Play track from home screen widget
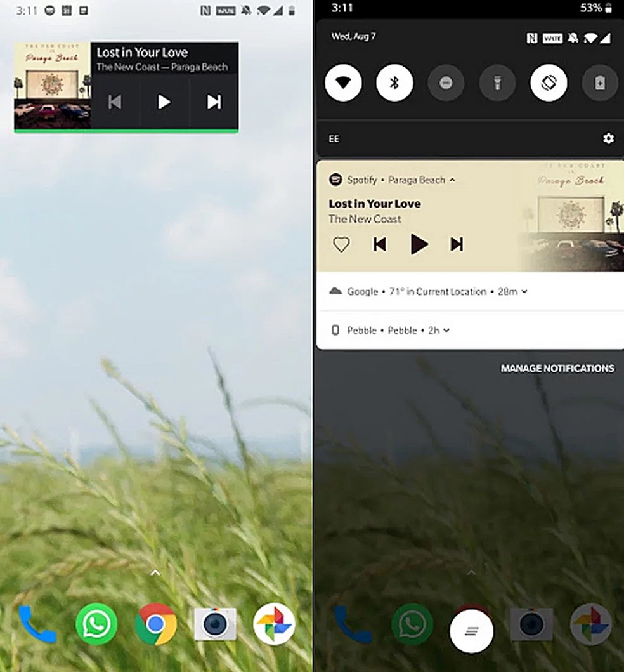This screenshot has height=672, width=624. click(x=164, y=102)
